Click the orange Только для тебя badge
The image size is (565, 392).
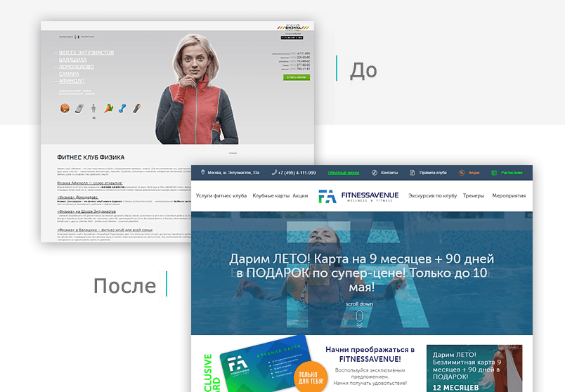coord(311,377)
